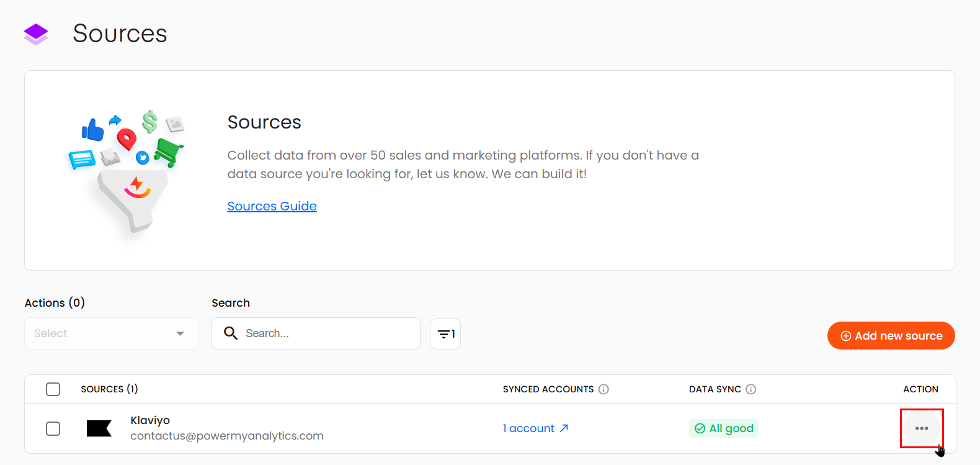Click the Klaviyo source name
This screenshot has width=980, height=465.
pyautogui.click(x=150, y=420)
